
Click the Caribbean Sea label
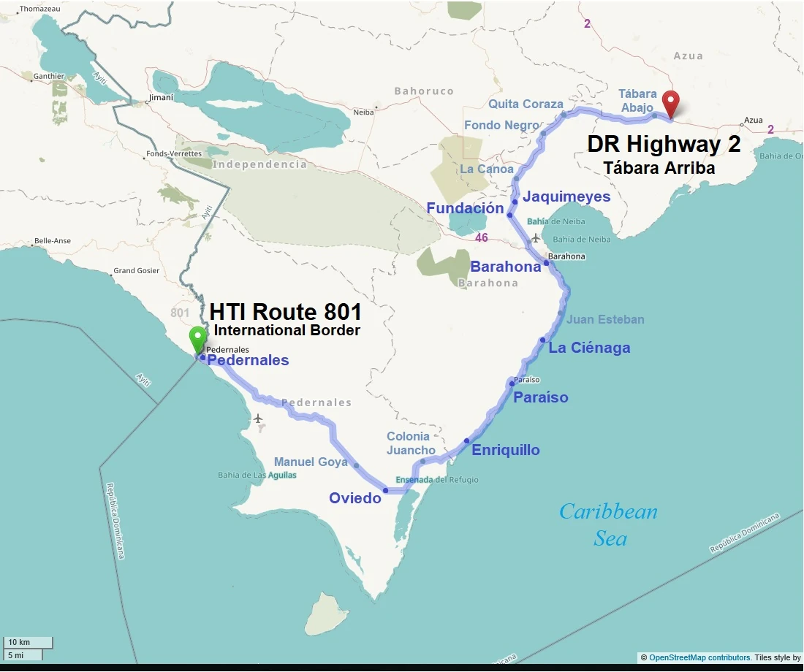point(609,524)
